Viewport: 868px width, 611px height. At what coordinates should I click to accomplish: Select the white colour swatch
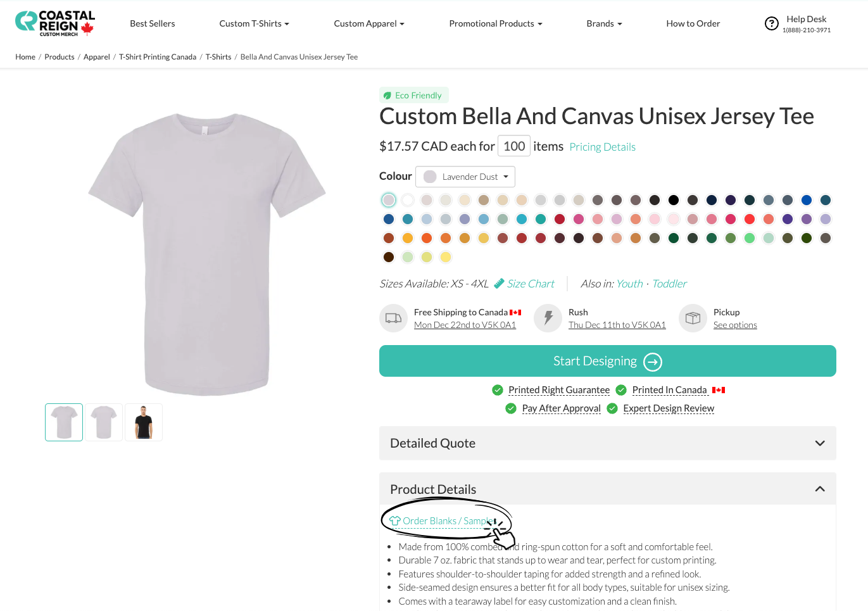(408, 200)
